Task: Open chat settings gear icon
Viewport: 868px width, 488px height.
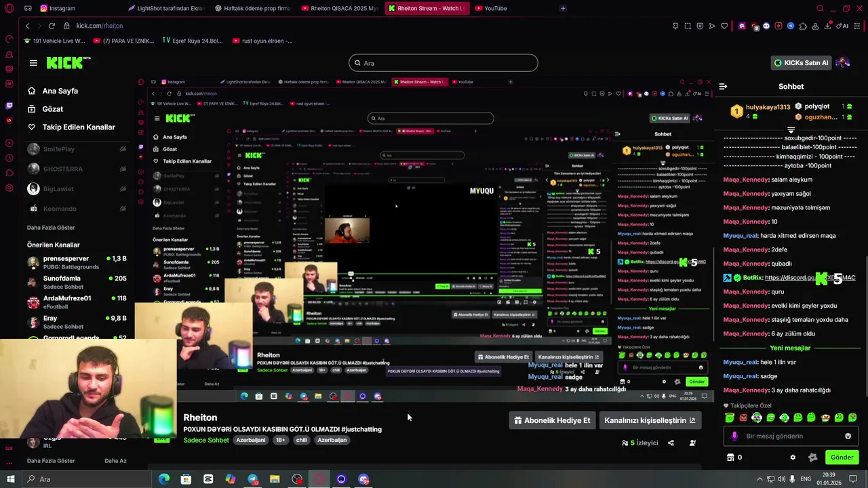Action: (792, 457)
